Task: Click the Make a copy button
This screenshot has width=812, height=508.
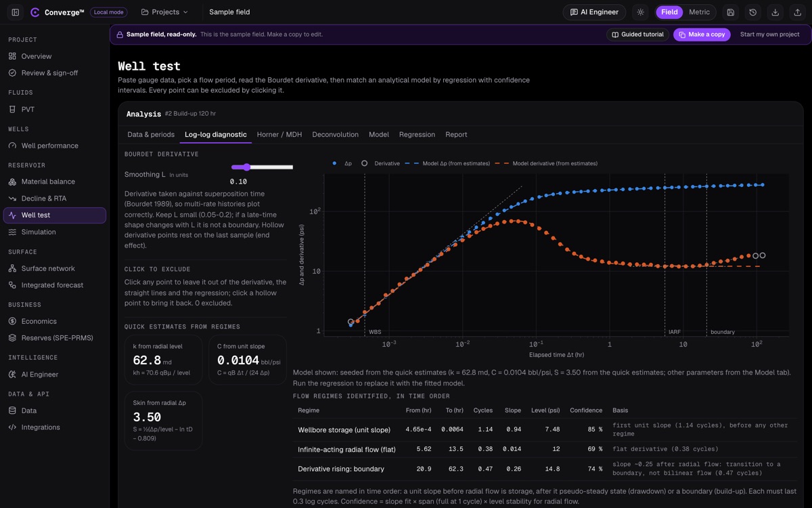Action: [702, 35]
